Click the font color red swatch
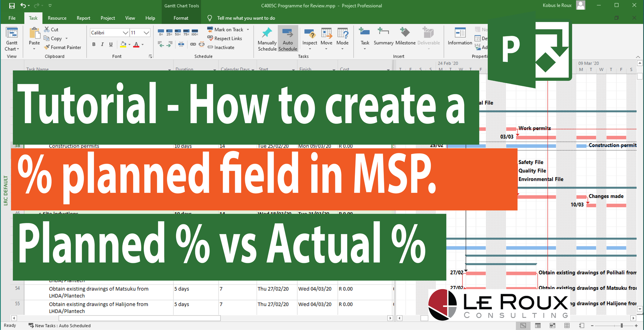Image resolution: width=644 pixels, height=330 pixels. click(136, 45)
